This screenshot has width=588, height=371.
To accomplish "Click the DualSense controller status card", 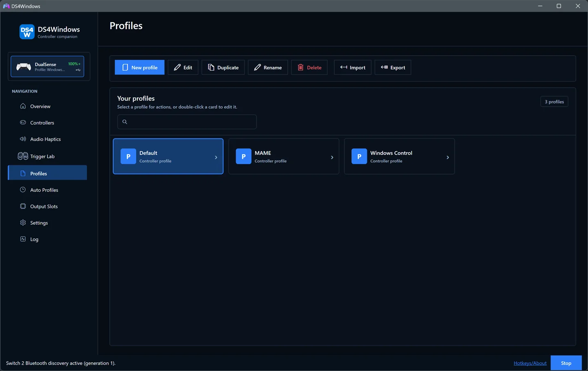I will pos(48,66).
